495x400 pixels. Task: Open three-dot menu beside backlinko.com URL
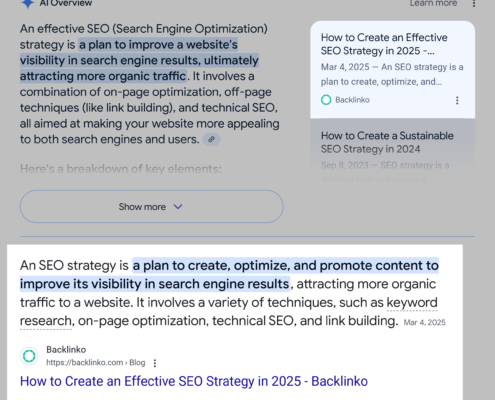(x=155, y=363)
